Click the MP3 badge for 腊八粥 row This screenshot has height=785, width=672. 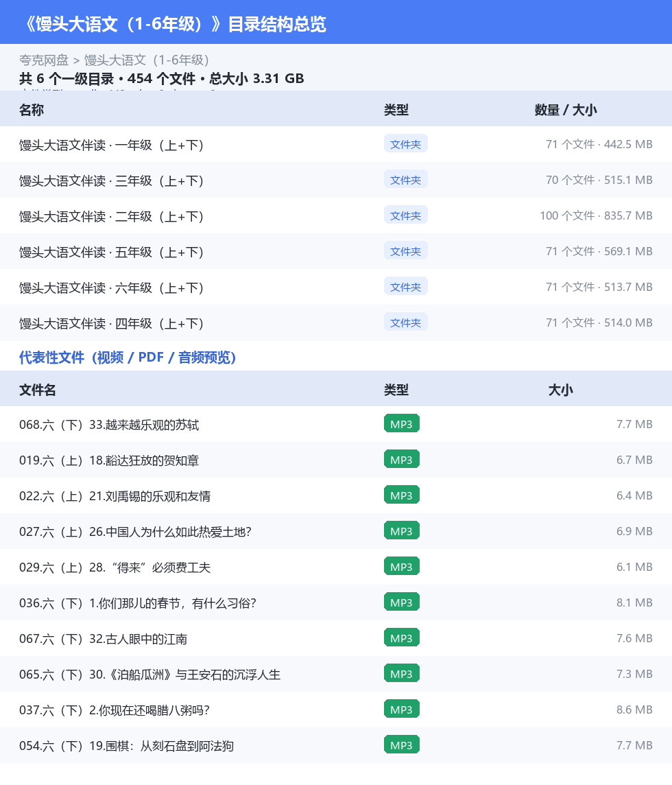click(402, 710)
